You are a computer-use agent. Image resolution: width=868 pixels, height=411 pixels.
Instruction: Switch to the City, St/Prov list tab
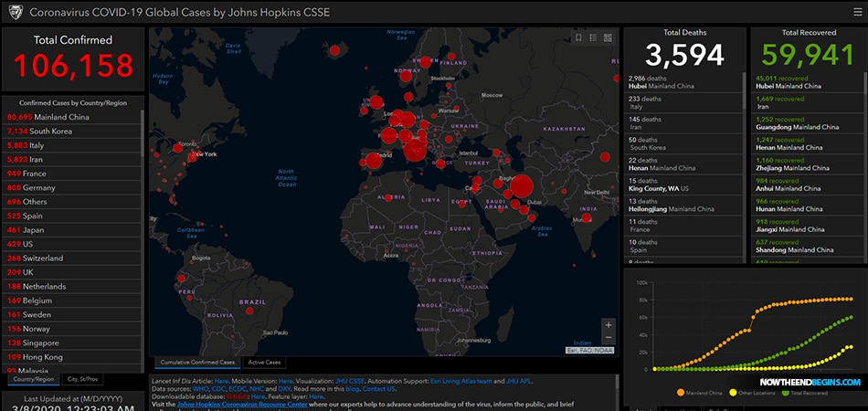pos(84,378)
